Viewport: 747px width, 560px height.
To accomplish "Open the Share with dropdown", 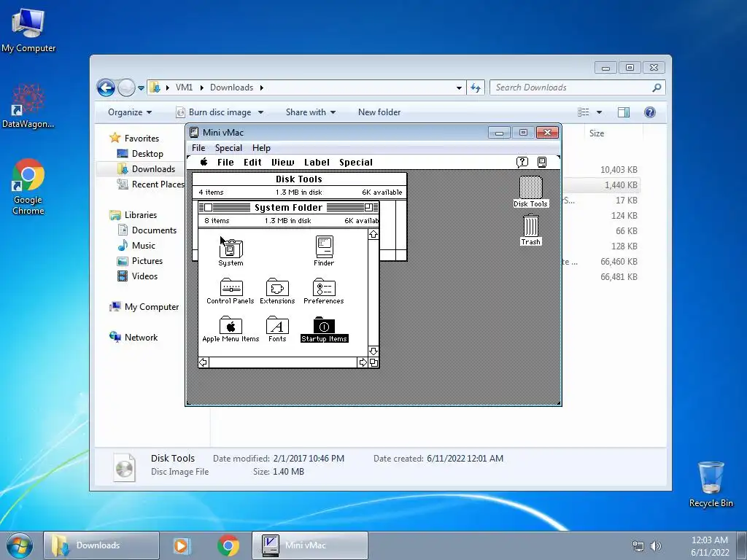I will point(311,112).
